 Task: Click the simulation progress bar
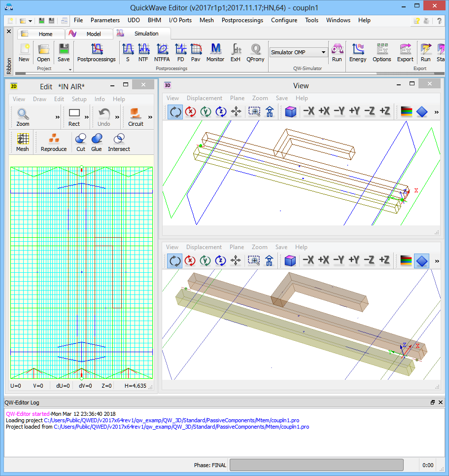coord(316,465)
